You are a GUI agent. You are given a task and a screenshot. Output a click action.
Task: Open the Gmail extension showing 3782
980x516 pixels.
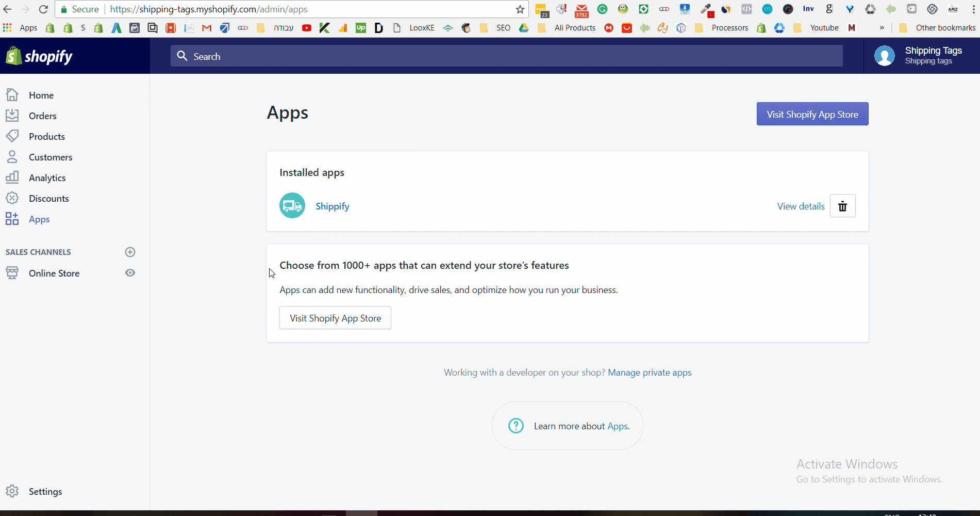click(x=582, y=10)
